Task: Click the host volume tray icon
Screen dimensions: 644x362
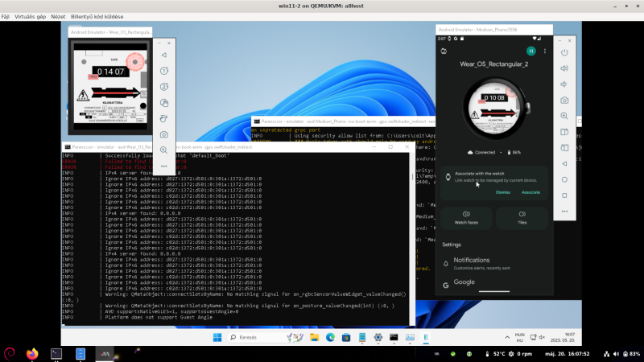Action: tap(616, 354)
